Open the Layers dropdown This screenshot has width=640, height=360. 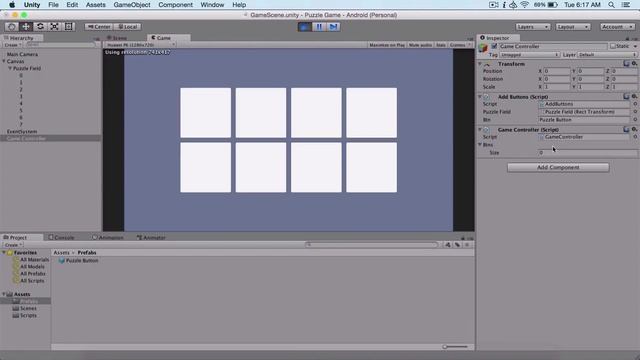(x=532, y=27)
